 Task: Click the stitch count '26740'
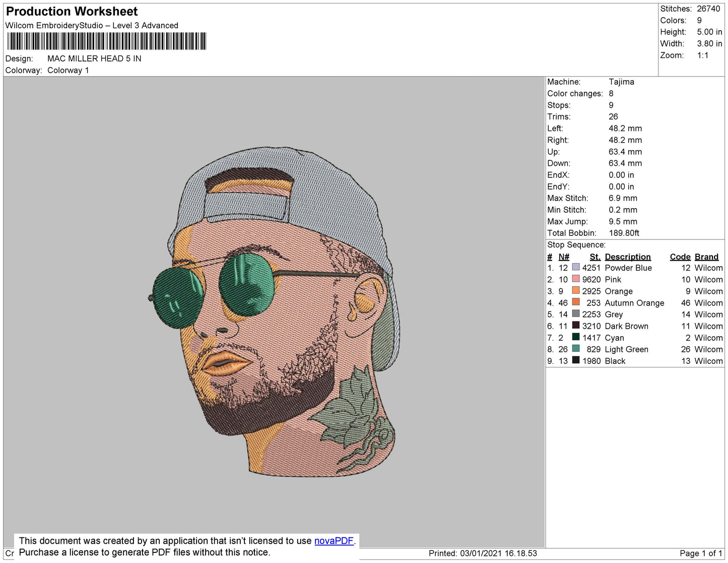(708, 9)
